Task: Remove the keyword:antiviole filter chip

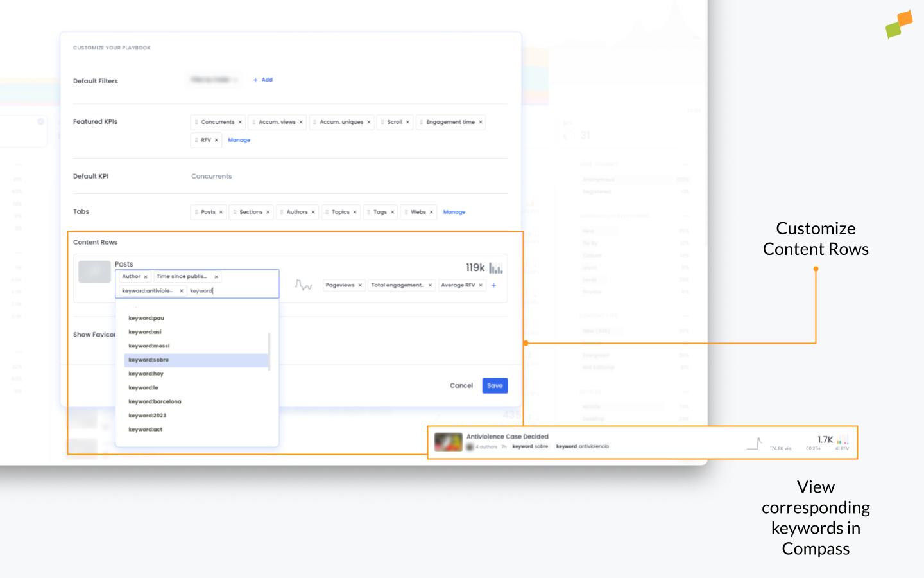Action: (182, 290)
